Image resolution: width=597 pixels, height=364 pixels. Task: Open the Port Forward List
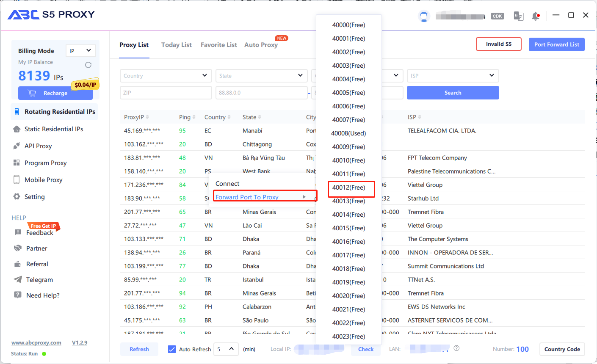[557, 44]
